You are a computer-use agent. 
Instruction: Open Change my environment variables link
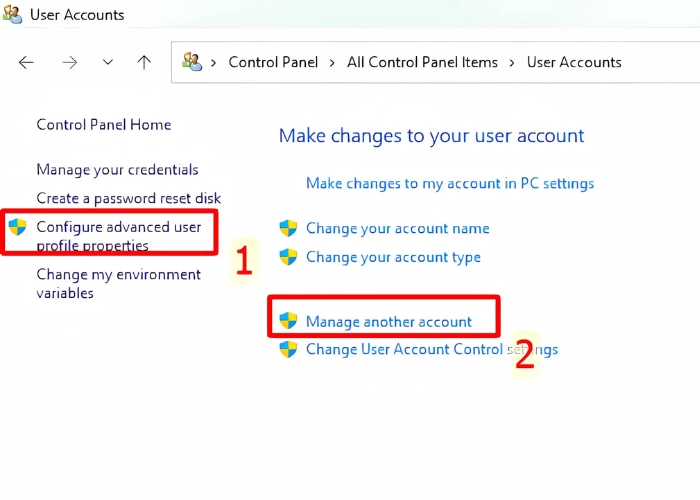(x=118, y=284)
